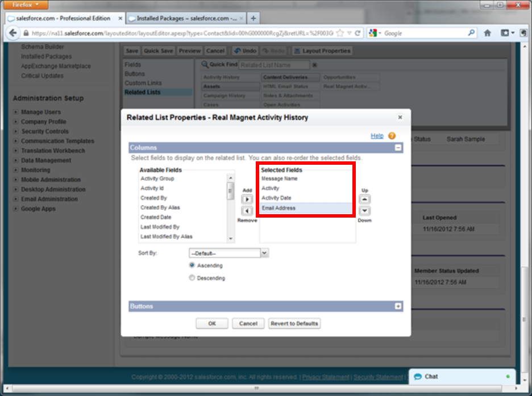Select Activity Group in Available Fields

pyautogui.click(x=157, y=178)
